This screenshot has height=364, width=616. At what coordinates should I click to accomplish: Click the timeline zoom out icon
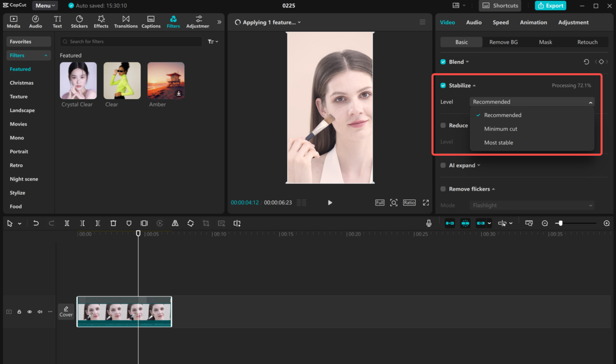pos(545,223)
